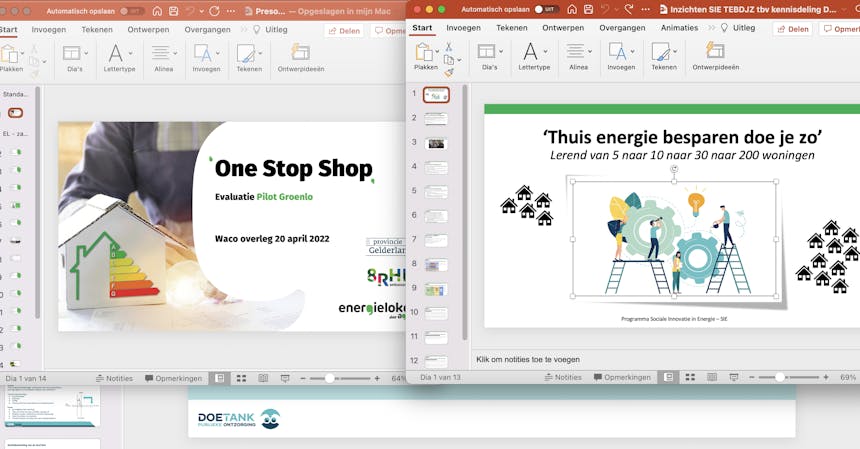Toggle Notities pane in right window status bar
This screenshot has width=860, height=449.
pyautogui.click(x=563, y=378)
